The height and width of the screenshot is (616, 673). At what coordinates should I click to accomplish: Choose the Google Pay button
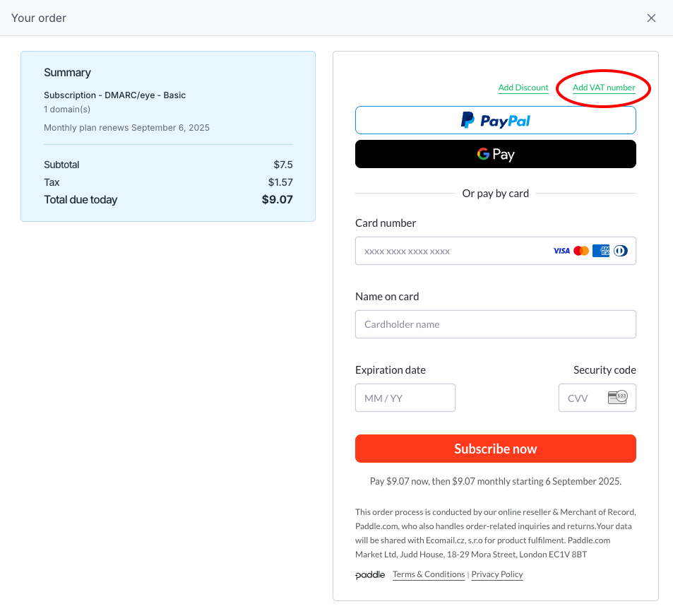tap(495, 154)
